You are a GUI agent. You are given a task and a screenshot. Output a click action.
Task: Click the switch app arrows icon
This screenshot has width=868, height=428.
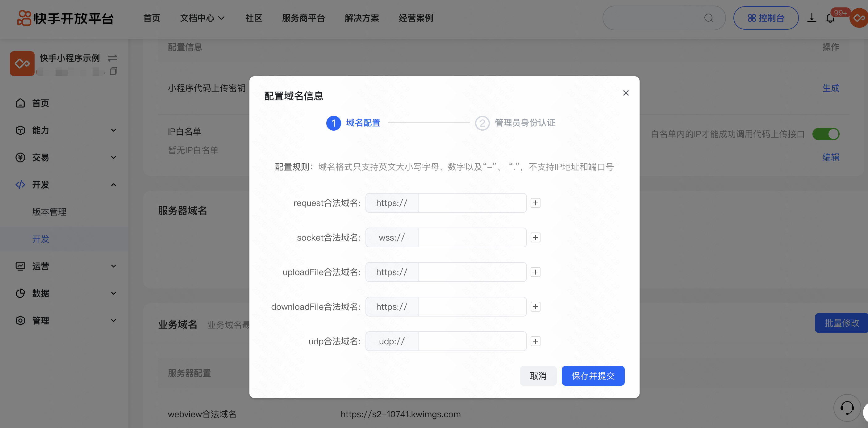point(112,58)
